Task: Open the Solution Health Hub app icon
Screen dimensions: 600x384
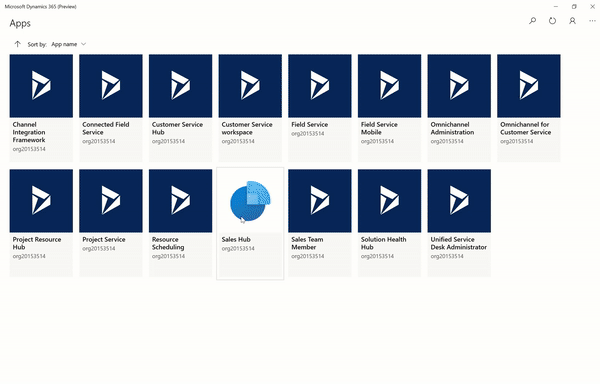Action: (x=390, y=201)
